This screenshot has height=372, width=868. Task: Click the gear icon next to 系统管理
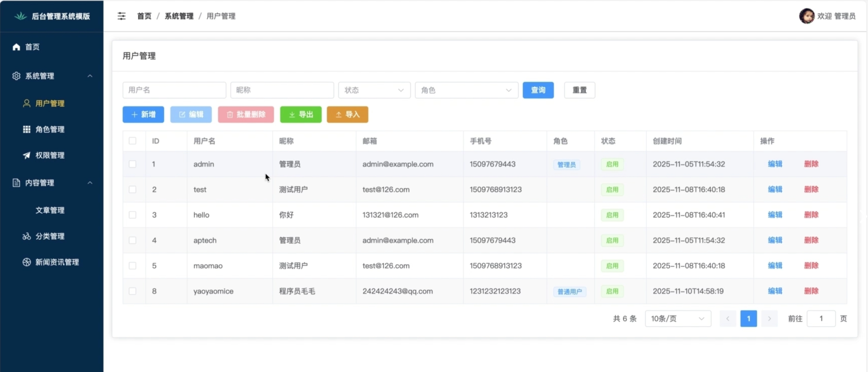tap(16, 76)
